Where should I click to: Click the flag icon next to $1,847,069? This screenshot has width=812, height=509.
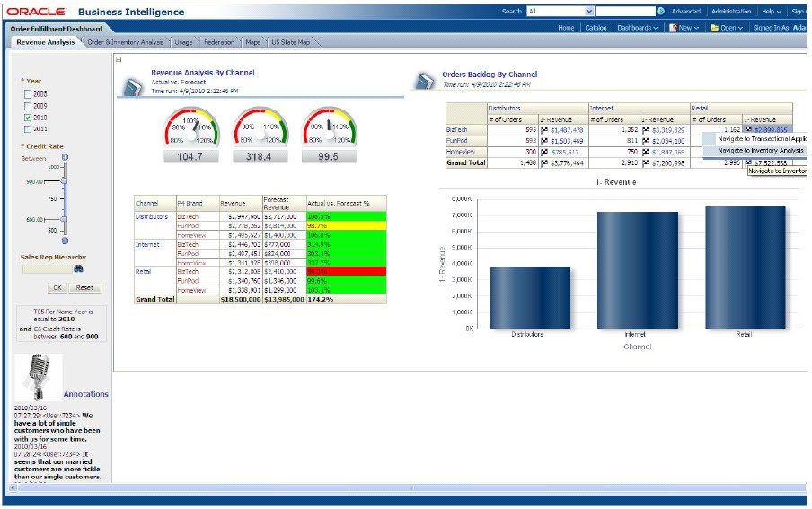[x=646, y=152]
